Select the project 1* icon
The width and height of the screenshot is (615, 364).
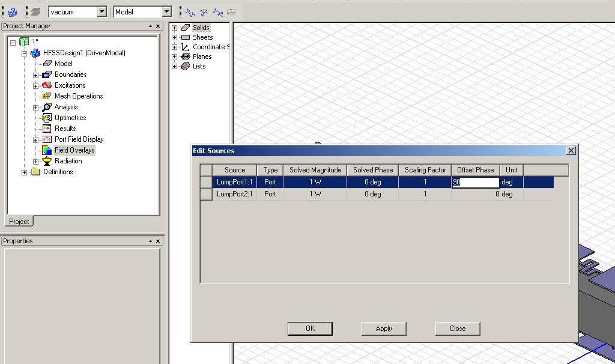point(24,41)
